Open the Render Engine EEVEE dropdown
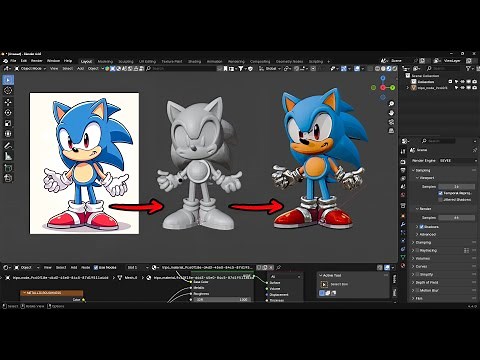The width and height of the screenshot is (480, 360). coord(457,161)
